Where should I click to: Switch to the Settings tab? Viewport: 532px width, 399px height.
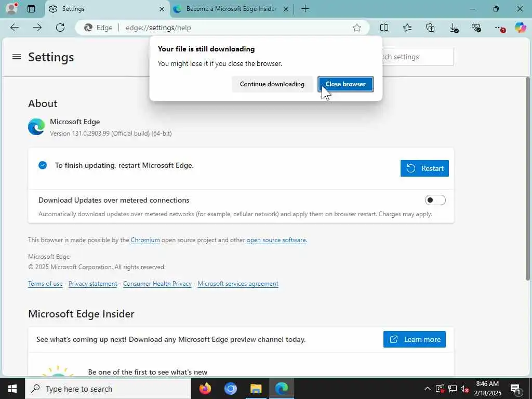106,9
